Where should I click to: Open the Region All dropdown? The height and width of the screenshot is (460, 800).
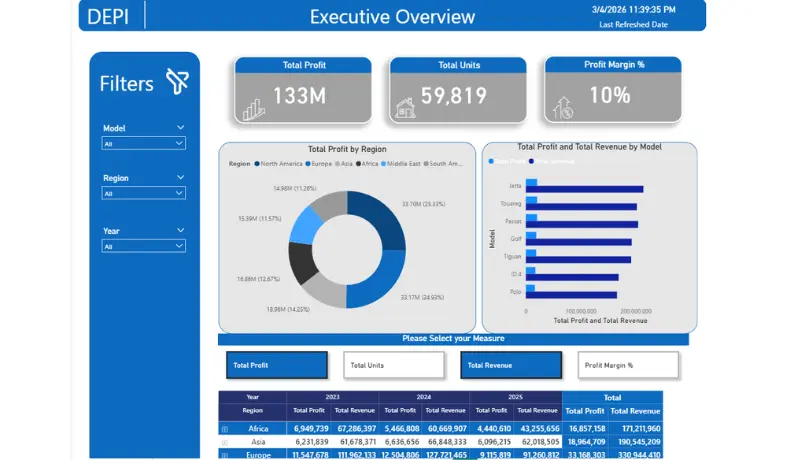(143, 193)
